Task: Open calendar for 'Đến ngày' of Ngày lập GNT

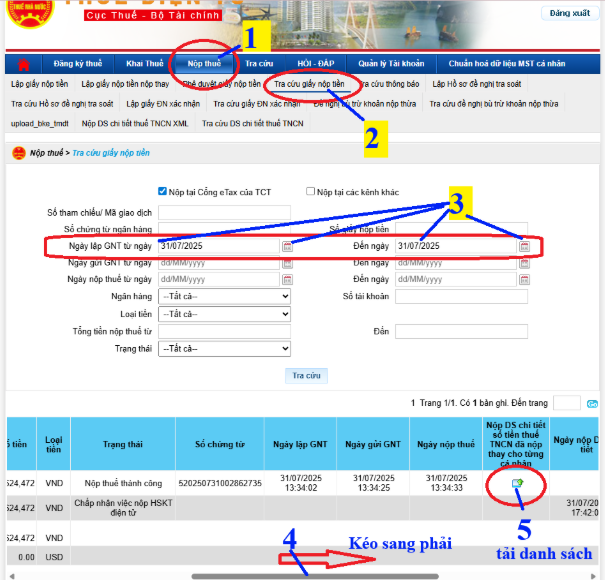Action: coord(524,246)
